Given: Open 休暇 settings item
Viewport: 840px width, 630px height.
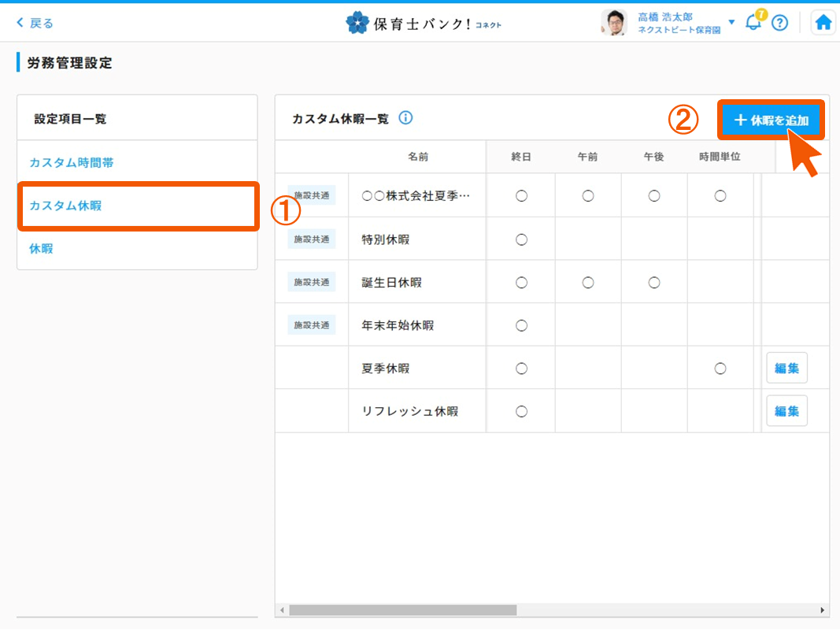Looking at the screenshot, I should 41,248.
